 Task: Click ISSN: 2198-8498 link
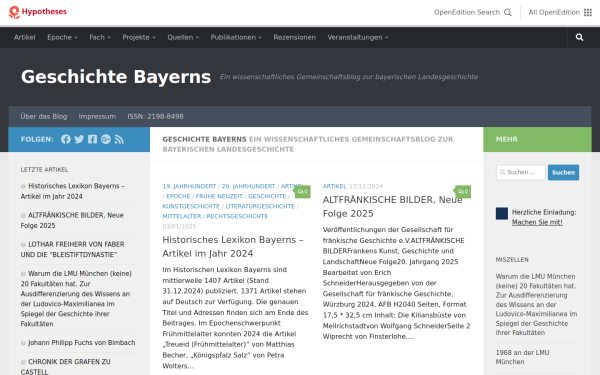point(155,116)
